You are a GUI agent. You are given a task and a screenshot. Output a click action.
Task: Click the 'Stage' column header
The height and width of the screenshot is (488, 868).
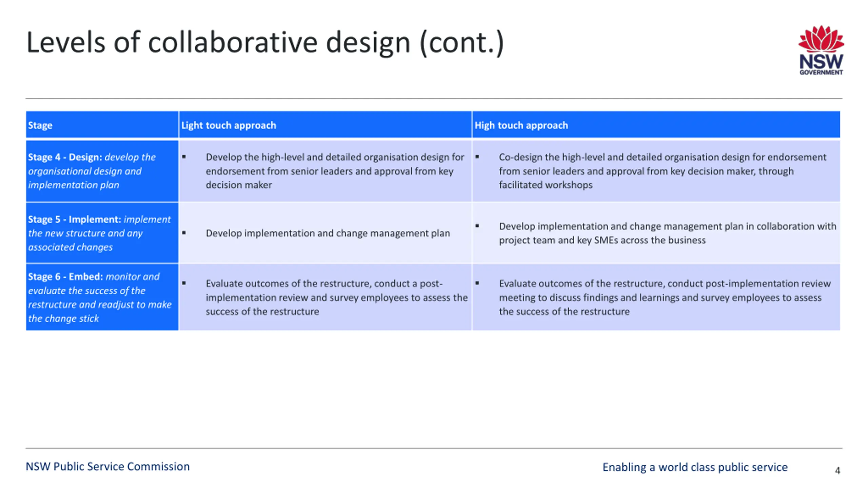pyautogui.click(x=102, y=125)
